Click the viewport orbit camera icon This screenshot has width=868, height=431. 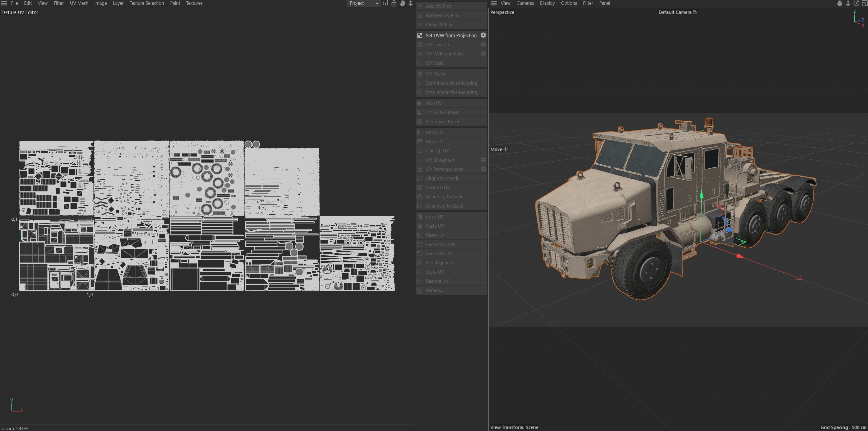856,3
